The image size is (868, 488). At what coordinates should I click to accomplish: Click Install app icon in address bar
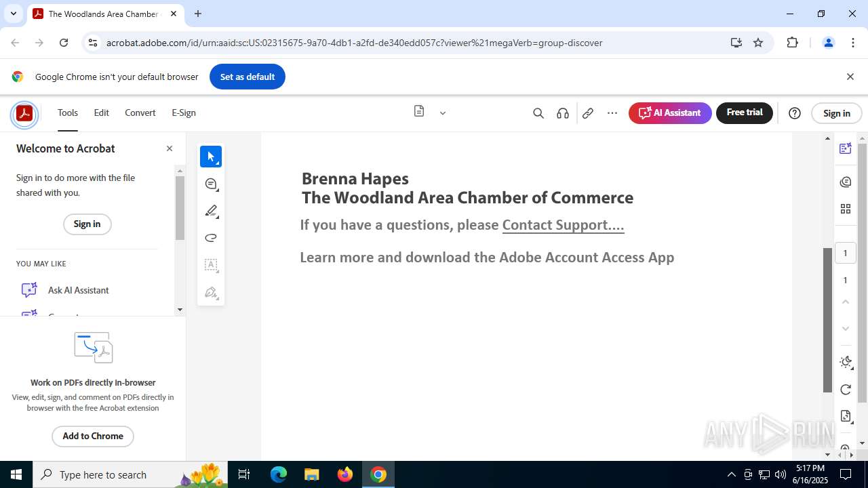[x=736, y=43]
